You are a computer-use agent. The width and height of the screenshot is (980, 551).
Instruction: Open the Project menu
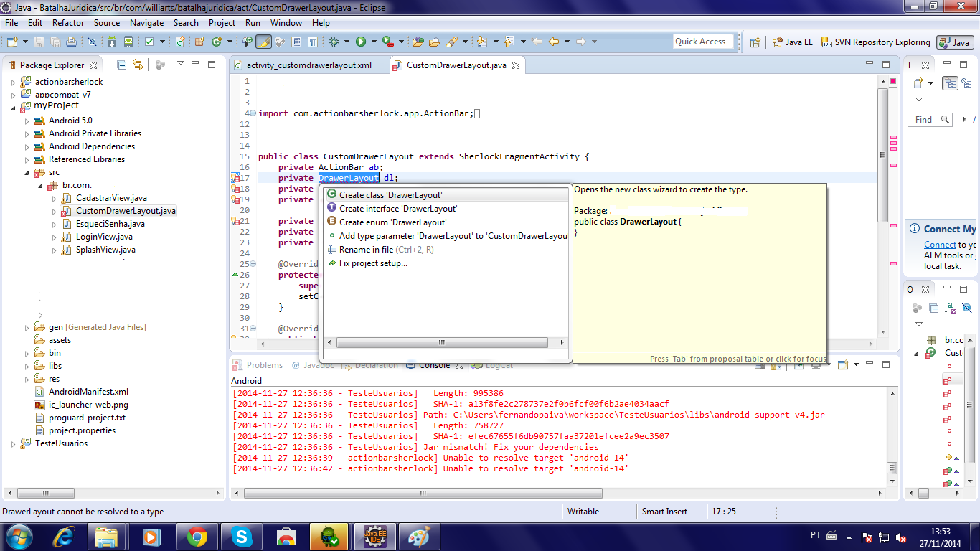[222, 23]
